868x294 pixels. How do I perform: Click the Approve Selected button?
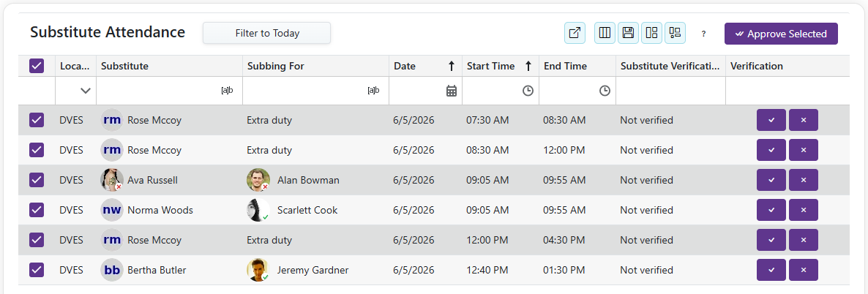pyautogui.click(x=781, y=34)
